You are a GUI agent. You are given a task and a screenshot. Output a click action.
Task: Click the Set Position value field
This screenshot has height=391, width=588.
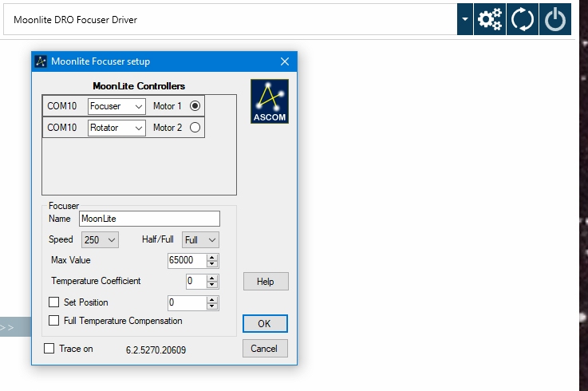coord(187,302)
